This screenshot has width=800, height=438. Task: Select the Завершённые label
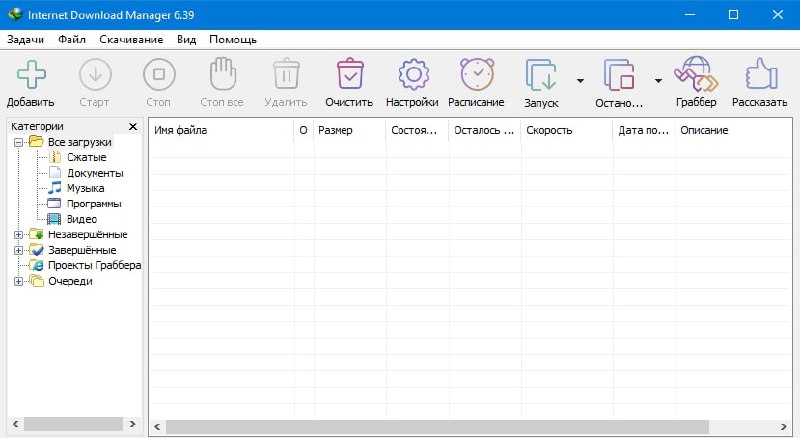[x=82, y=250]
